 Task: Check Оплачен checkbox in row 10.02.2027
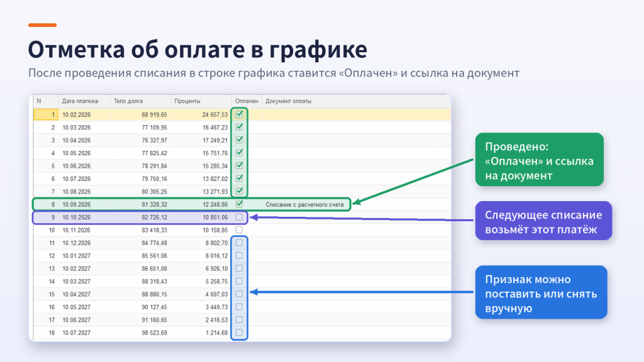tap(239, 268)
